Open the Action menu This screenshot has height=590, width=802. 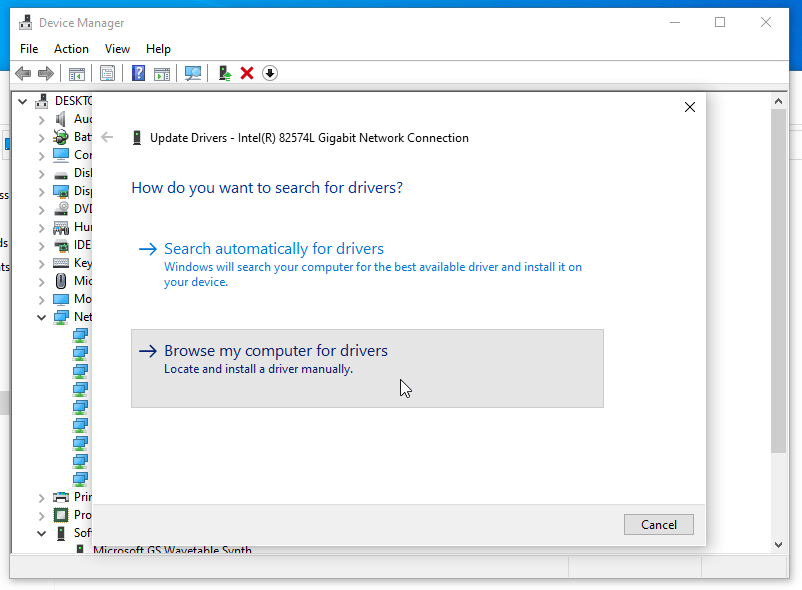click(x=71, y=49)
